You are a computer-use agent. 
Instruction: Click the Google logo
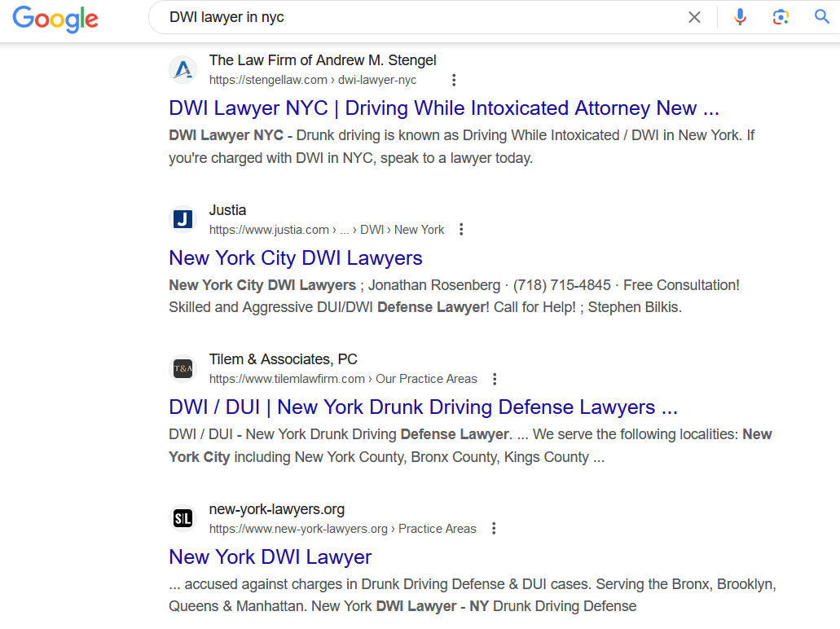[55, 19]
